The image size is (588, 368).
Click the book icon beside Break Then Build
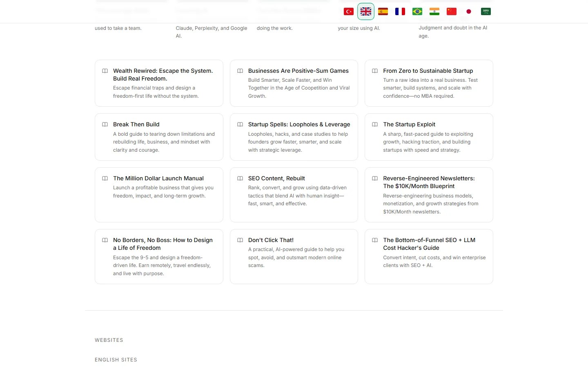[105, 124]
